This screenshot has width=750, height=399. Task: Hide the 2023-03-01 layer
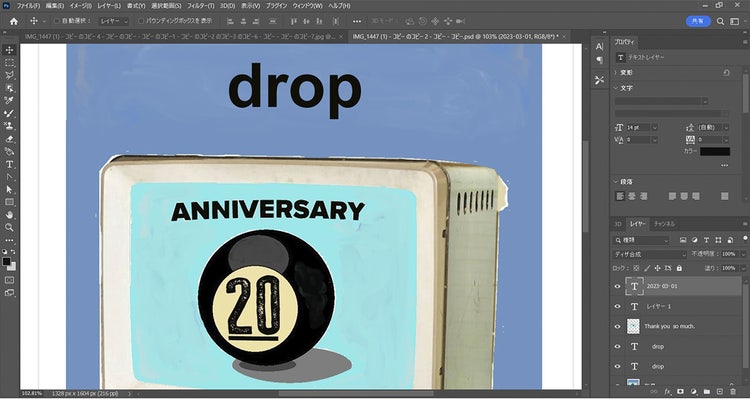[x=618, y=286]
